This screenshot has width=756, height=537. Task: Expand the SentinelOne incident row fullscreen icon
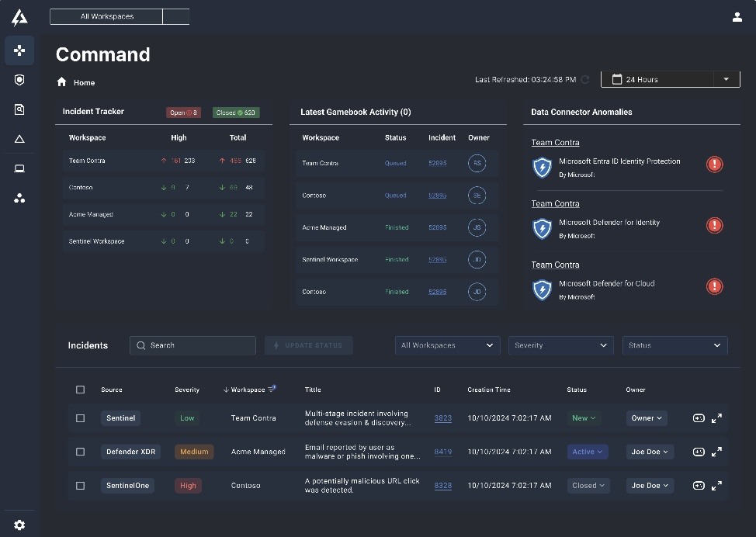[716, 486]
